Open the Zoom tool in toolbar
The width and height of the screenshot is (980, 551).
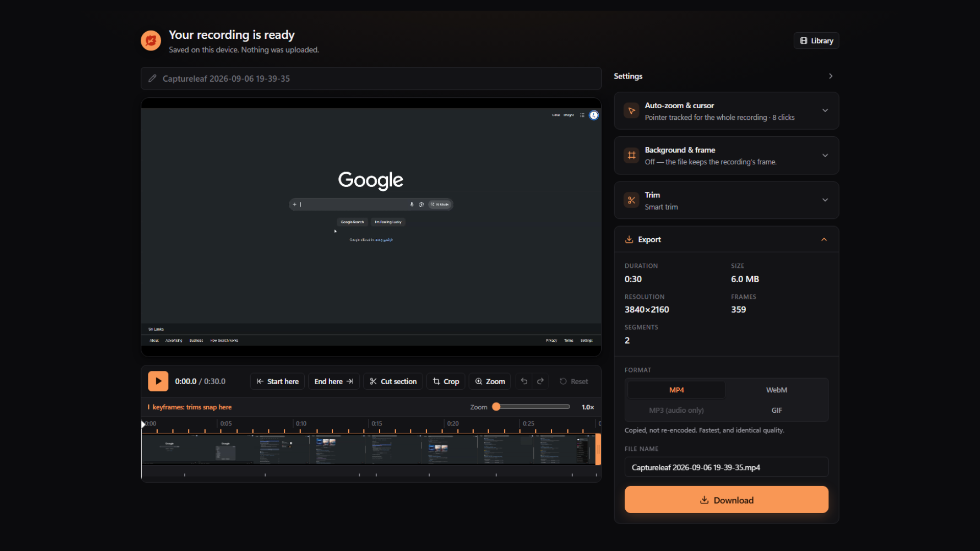pyautogui.click(x=489, y=381)
